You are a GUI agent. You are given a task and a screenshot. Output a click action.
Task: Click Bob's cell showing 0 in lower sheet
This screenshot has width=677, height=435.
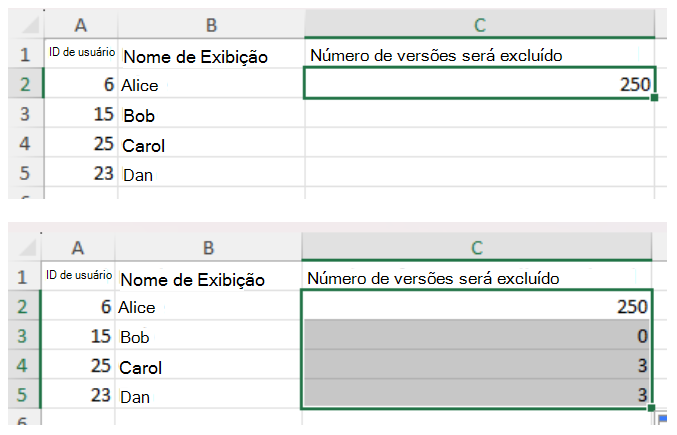(476, 337)
